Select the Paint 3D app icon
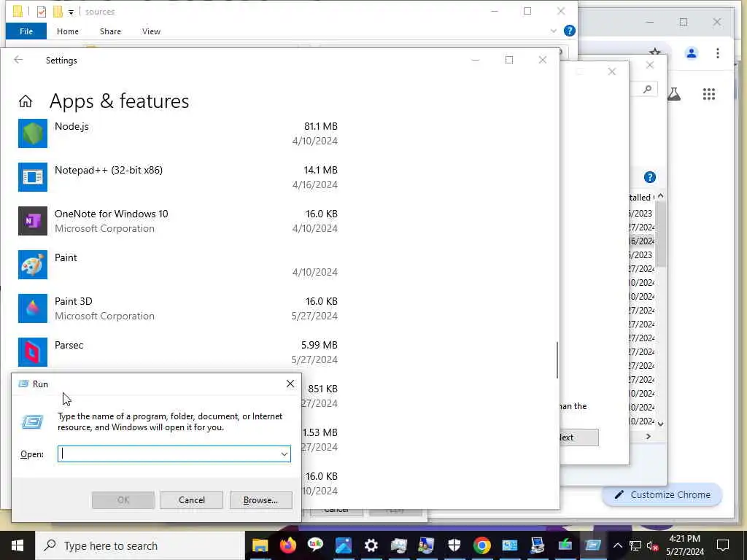747x560 pixels. [x=32, y=308]
